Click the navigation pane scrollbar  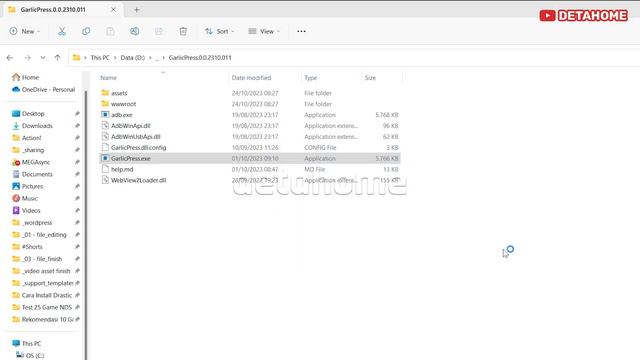86,224
